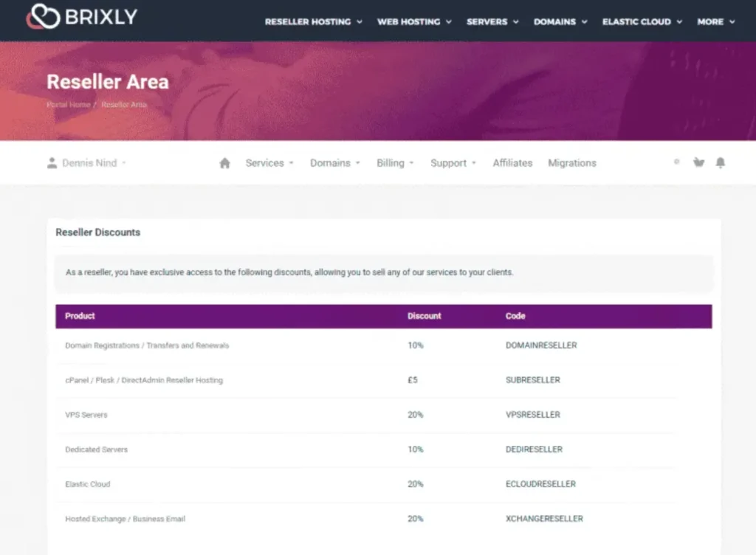756x555 pixels.
Task: Click the Elastic Cloud product row
Action: [x=383, y=484]
